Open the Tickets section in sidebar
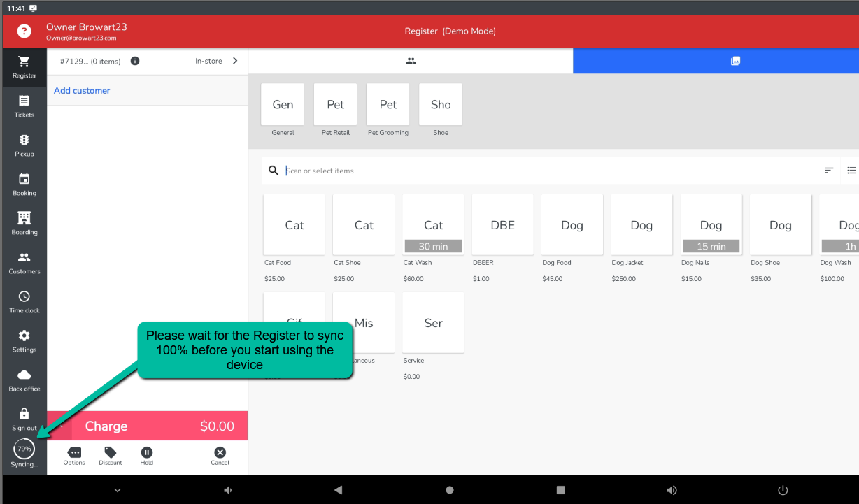This screenshot has height=504, width=859. coord(24,106)
